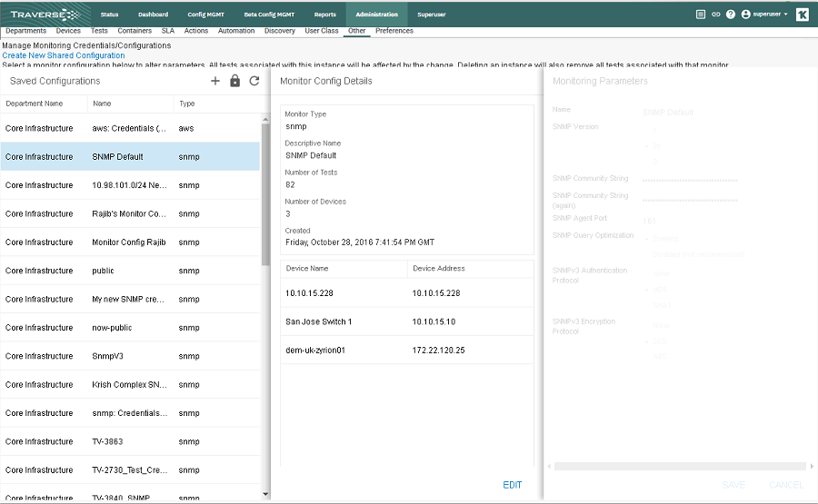Select the TV-3863 configuration row
The width and height of the screenshot is (818, 504).
130,441
